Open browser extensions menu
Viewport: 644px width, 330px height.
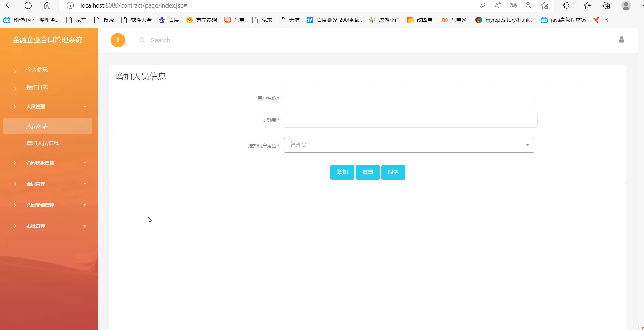(566, 5)
